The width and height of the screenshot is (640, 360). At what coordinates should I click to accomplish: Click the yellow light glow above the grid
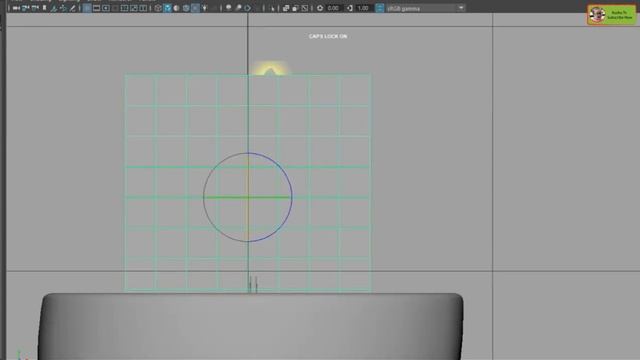(270, 69)
